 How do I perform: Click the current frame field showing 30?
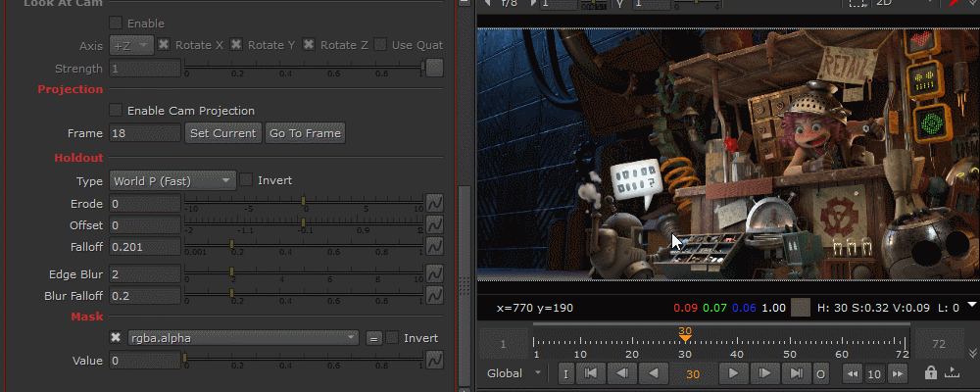point(693,373)
